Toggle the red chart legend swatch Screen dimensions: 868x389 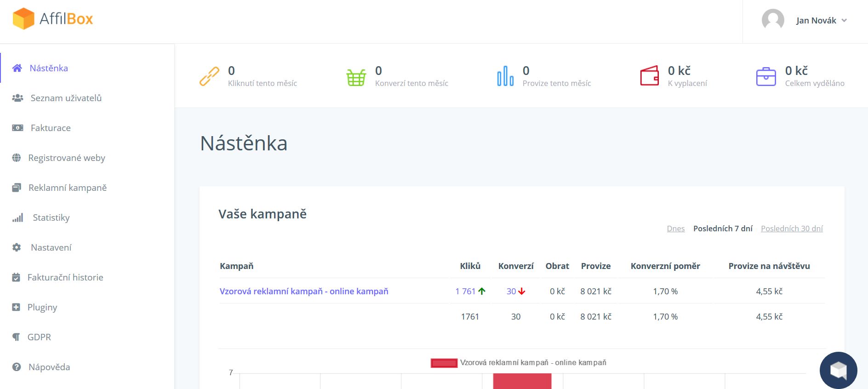pos(444,363)
